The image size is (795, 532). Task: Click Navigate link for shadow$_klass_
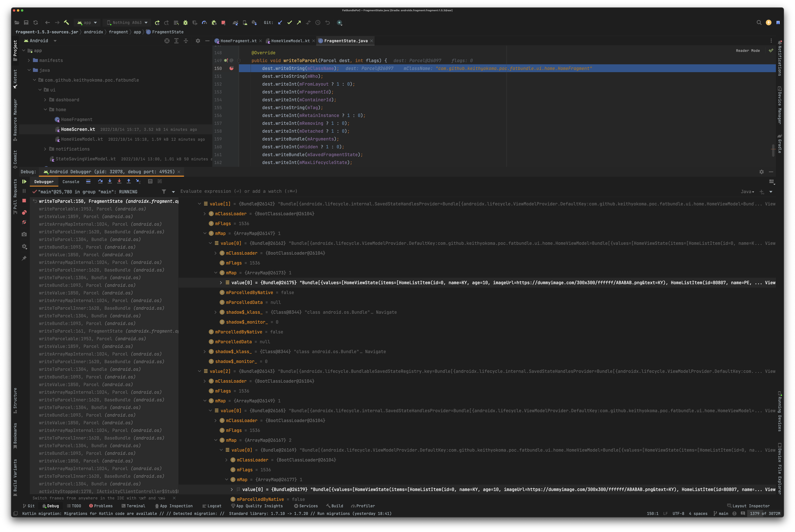coord(386,312)
